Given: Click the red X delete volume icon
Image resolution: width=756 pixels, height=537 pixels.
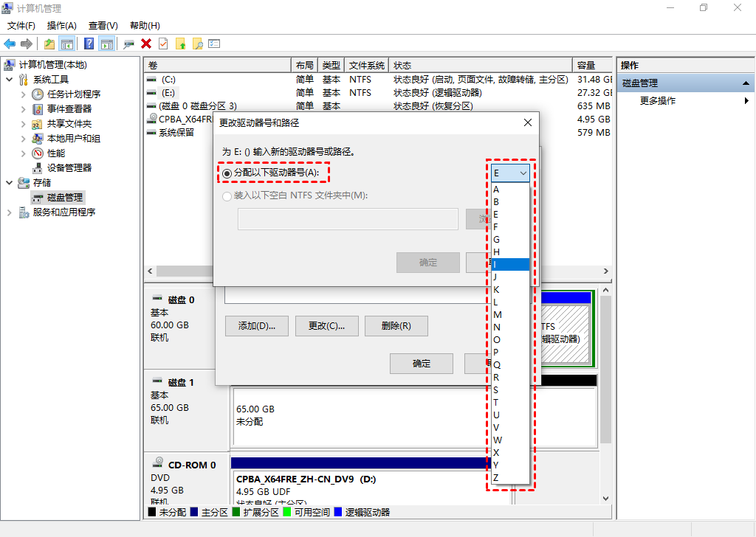Looking at the screenshot, I should pos(145,43).
